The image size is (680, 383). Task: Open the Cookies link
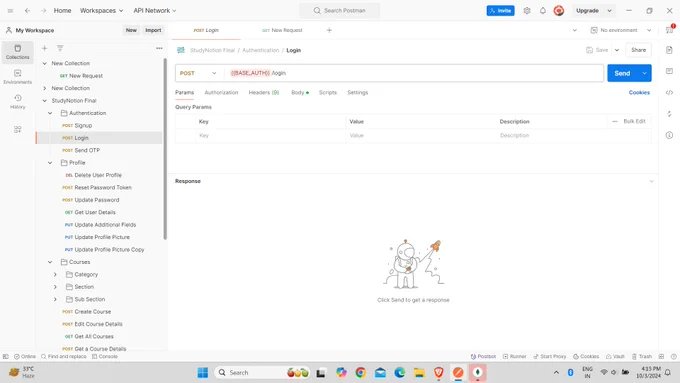coord(639,92)
